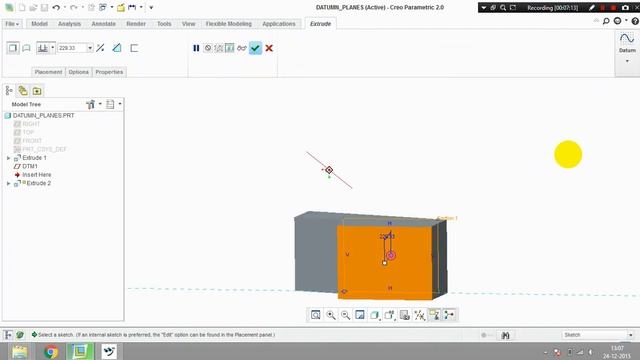
Task: Click the Close window yellow icon
Action: click(x=121, y=7)
